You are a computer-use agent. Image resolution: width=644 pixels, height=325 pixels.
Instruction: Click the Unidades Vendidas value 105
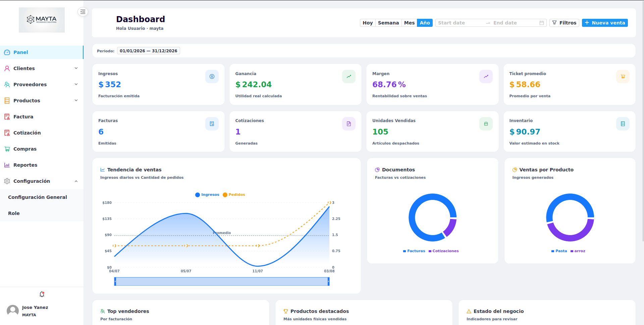(380, 132)
